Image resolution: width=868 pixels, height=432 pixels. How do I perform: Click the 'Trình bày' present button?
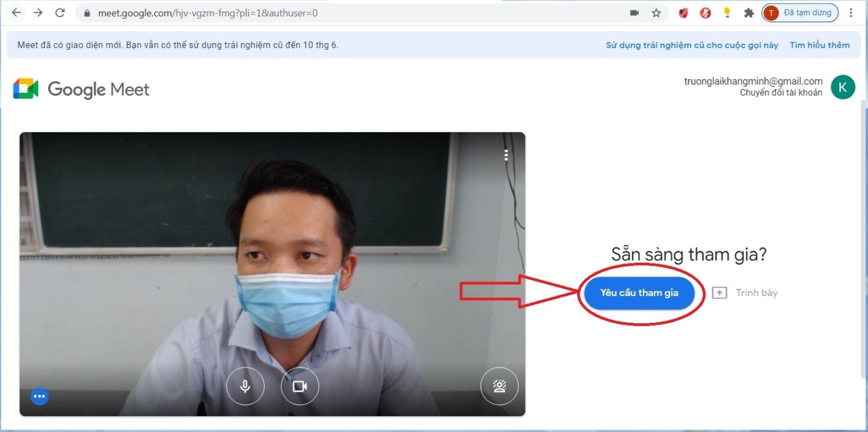tap(745, 293)
